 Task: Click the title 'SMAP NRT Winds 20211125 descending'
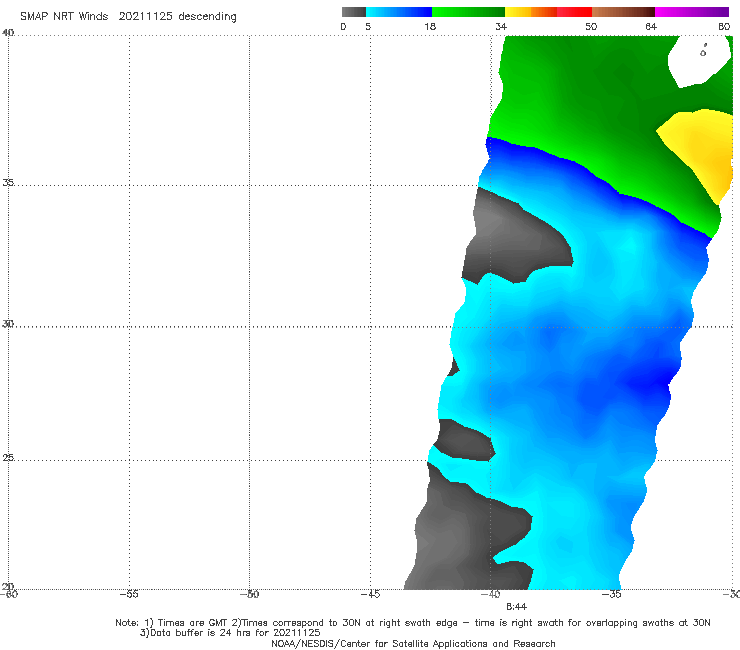(x=128, y=17)
